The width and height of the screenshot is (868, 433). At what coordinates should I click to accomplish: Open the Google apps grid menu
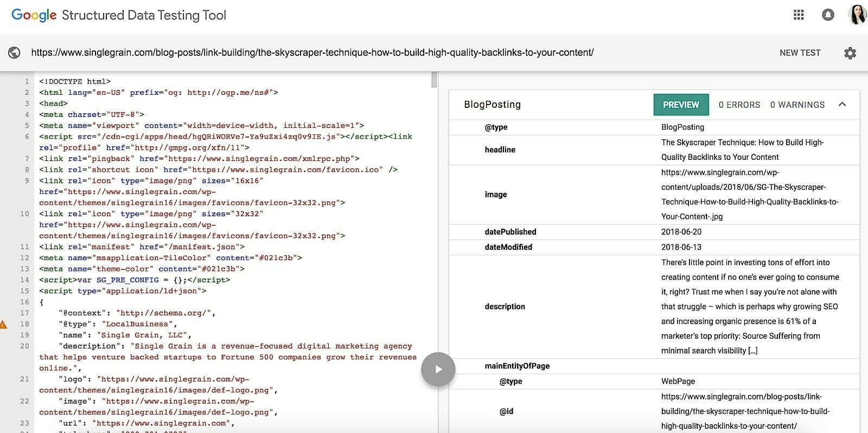[799, 15]
